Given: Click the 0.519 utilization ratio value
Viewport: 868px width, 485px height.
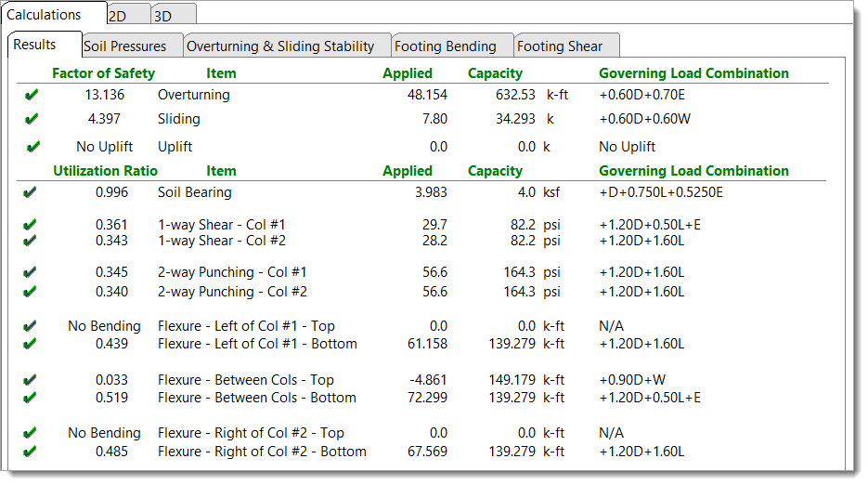Looking at the screenshot, I should (111, 398).
